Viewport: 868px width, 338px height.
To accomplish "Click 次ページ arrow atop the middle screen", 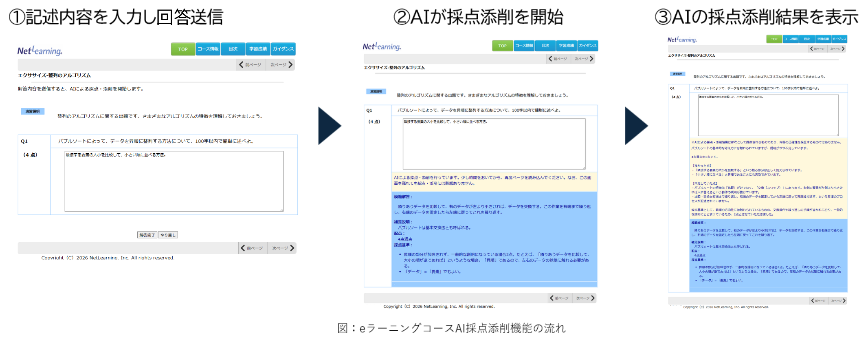I will (x=584, y=59).
